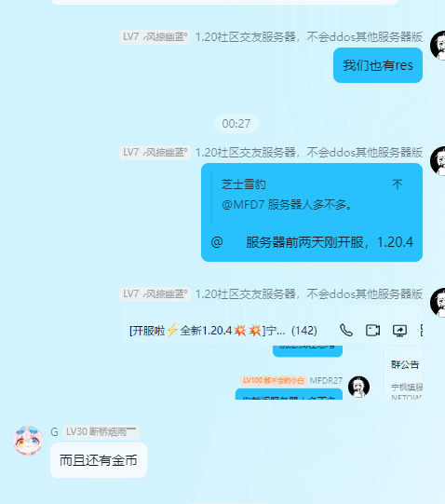Screen dimensions: 445x504
Task: Click MFDR27 avatar inside the shared screenshot
Action: click(x=359, y=387)
